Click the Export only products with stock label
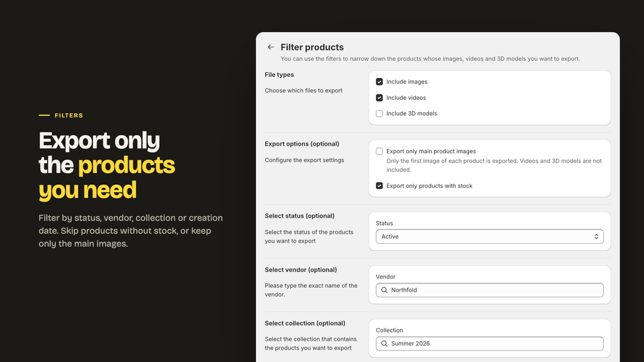Screen dimensions: 644x362 (x=429, y=186)
